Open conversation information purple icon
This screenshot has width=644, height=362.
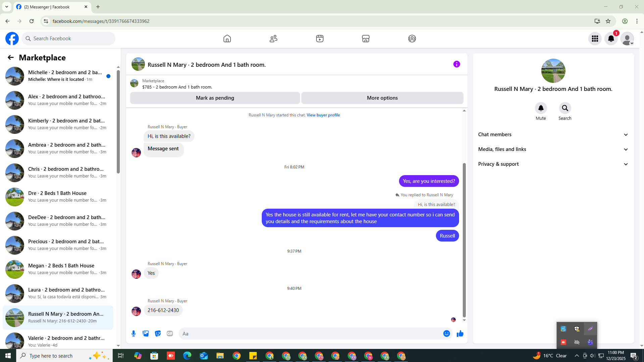point(457,64)
